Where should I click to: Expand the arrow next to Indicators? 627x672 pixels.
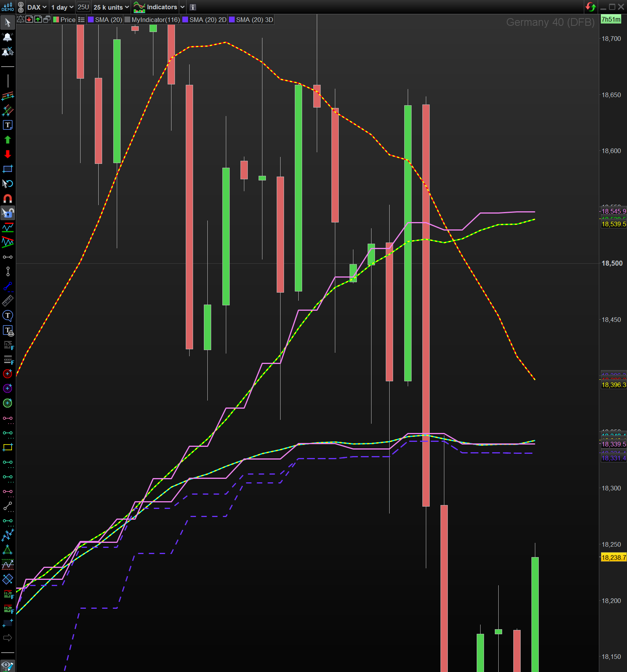click(x=182, y=7)
